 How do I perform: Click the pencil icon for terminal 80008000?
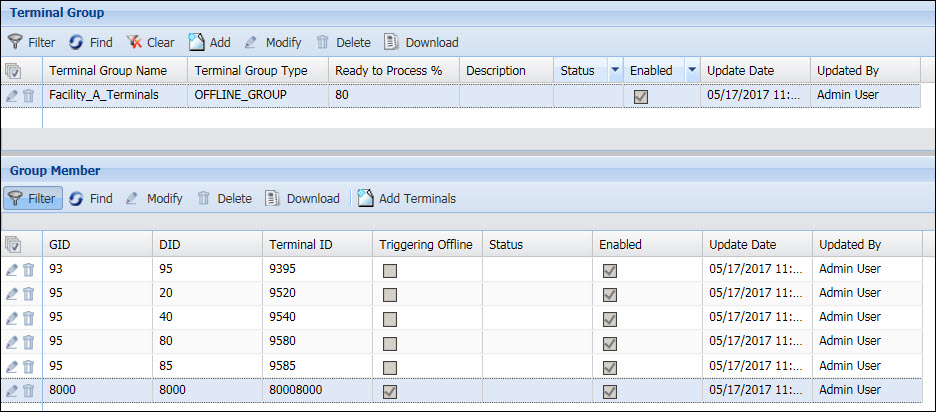(x=12, y=390)
